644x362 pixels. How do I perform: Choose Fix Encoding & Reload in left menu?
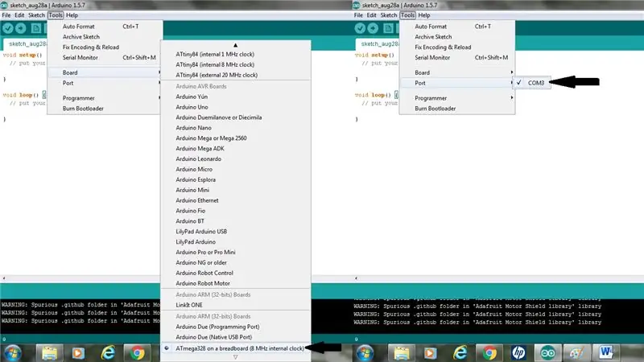(105, 47)
